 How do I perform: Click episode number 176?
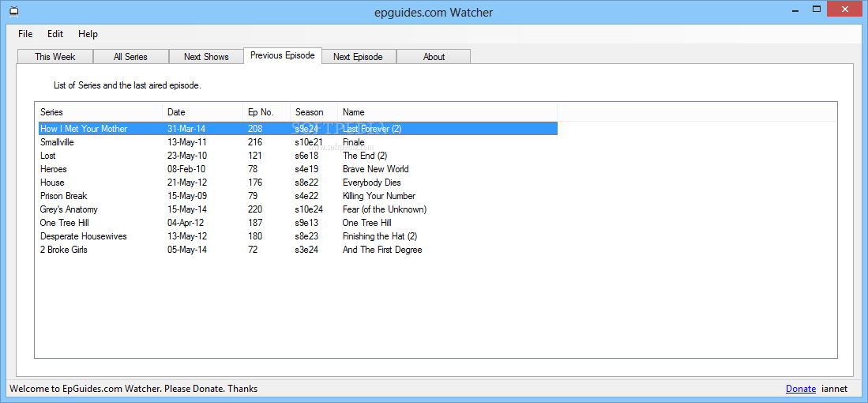point(255,182)
